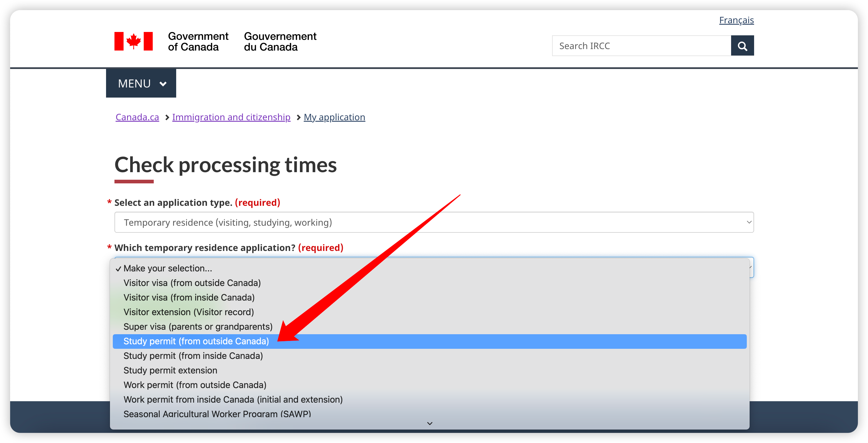Open the My application breadcrumb link
The width and height of the screenshot is (868, 443).
(334, 117)
